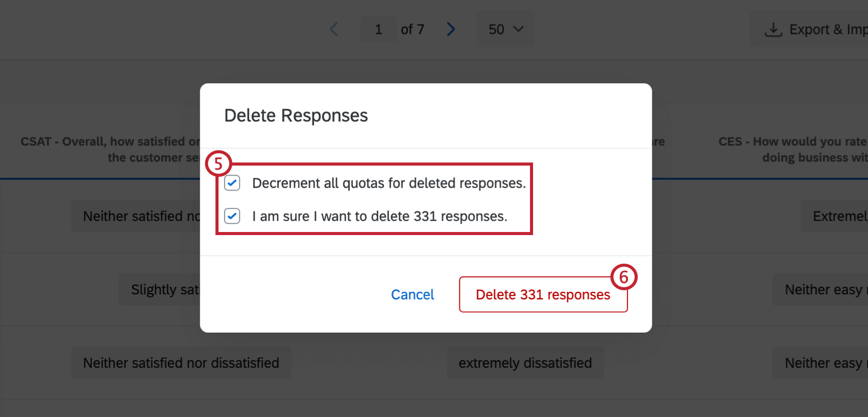Click the download icon beside Export & Import

(x=774, y=29)
